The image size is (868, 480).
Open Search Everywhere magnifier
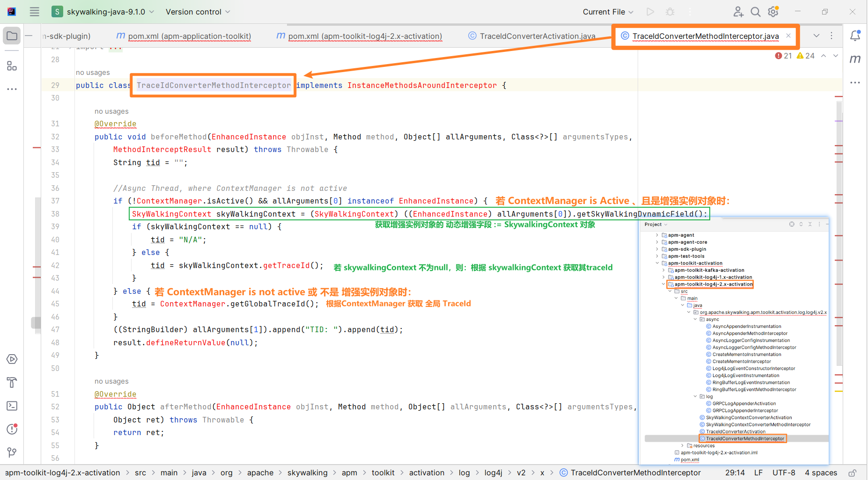[756, 12]
